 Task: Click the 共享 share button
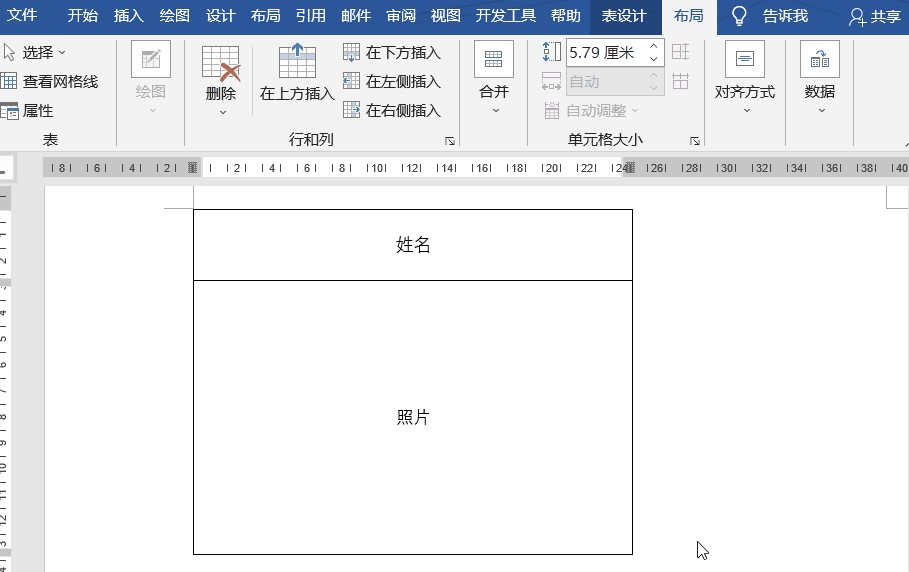[875, 17]
